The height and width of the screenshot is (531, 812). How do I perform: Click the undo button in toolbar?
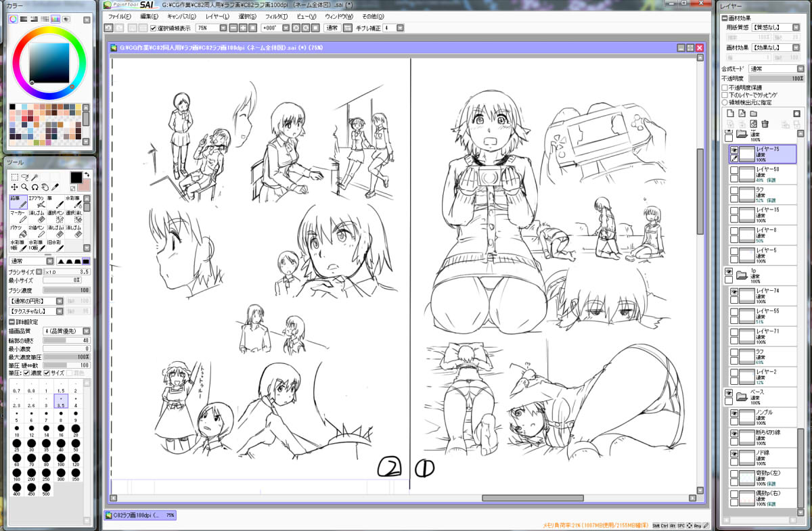pos(109,28)
